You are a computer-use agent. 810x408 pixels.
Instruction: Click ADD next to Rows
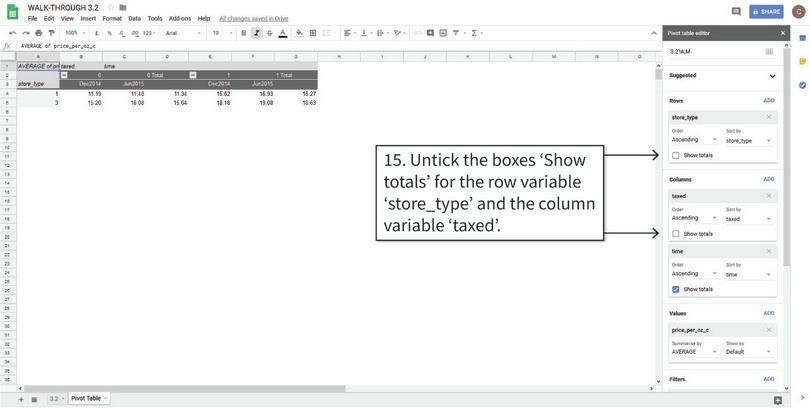(769, 101)
